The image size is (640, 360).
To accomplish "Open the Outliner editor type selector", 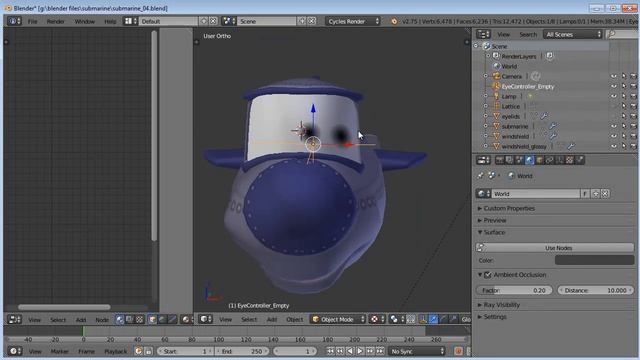I will coord(483,35).
